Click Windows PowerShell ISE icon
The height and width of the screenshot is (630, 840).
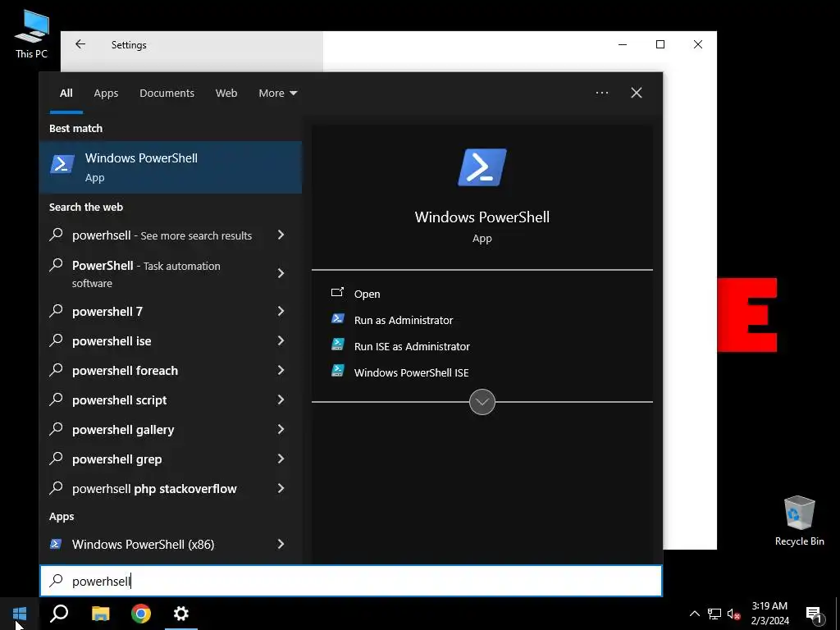pos(337,372)
